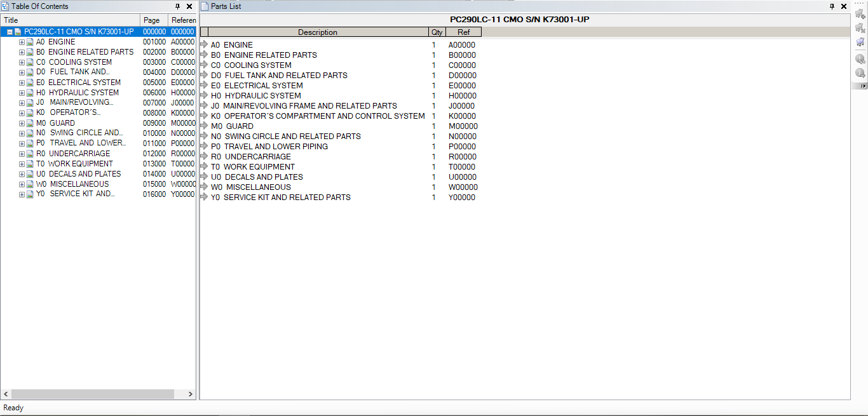Expand the A0 ENGINE tree node
The height and width of the screenshot is (416, 868).
click(x=21, y=41)
